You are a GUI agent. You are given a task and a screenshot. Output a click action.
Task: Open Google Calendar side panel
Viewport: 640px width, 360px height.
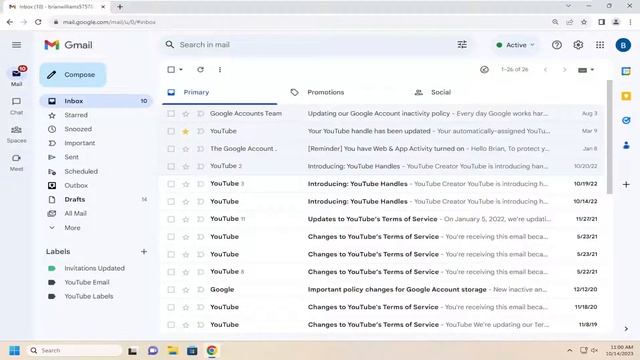(626, 71)
